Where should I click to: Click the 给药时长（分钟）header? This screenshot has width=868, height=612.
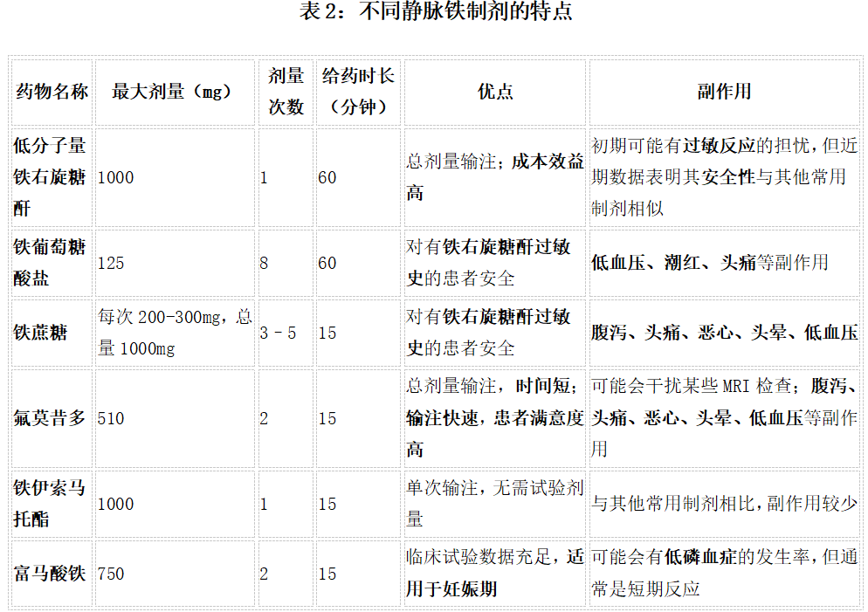358,92
